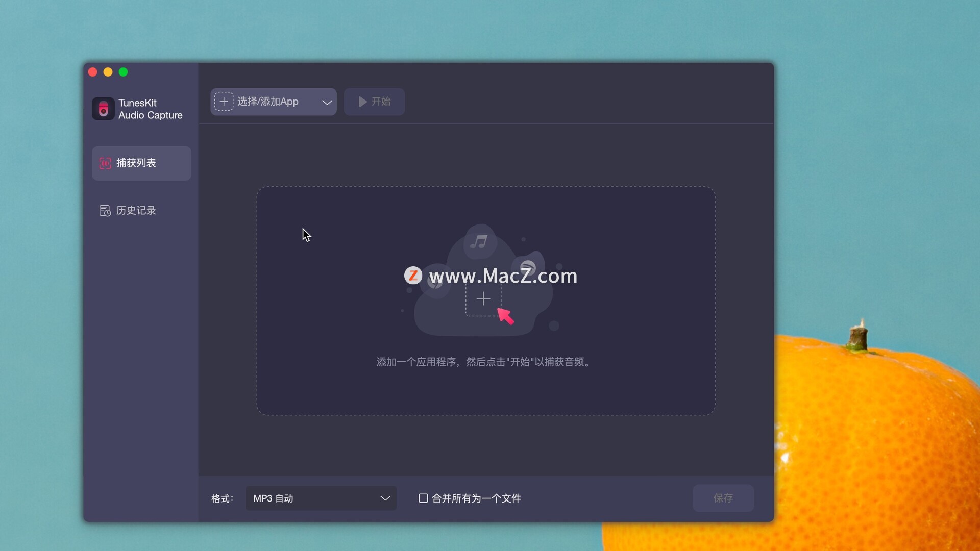
Task: Enable the 合并所有为一个文件 checkbox
Action: coord(423,498)
